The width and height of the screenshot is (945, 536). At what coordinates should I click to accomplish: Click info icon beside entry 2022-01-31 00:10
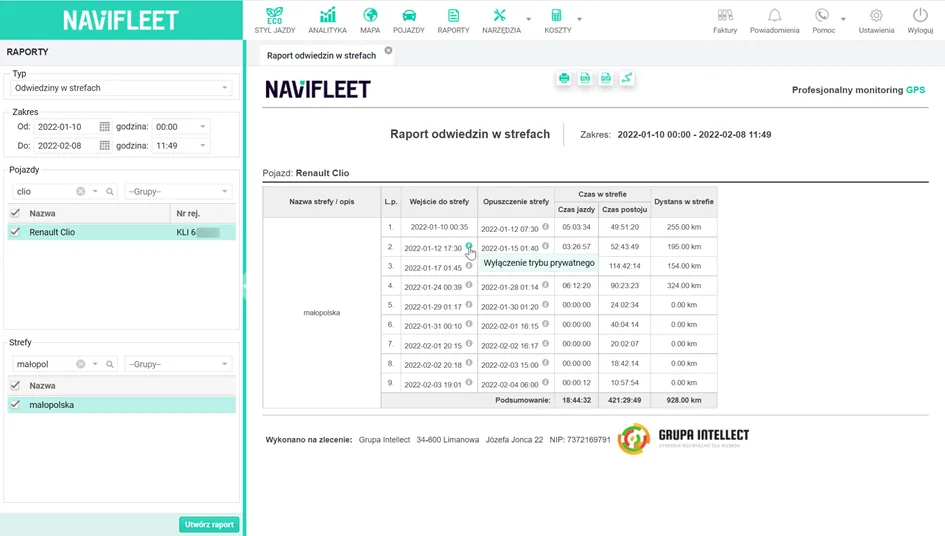click(469, 324)
